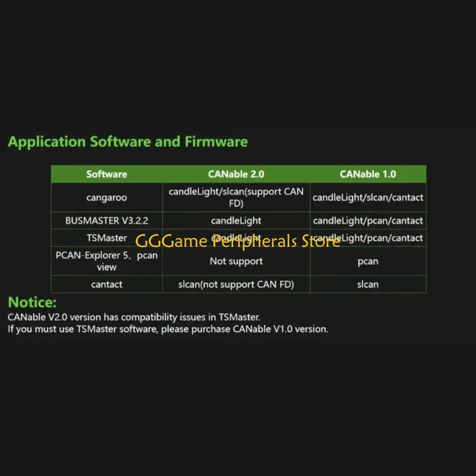Image resolution: width=476 pixels, height=476 pixels.
Task: Select the CANable 1.0 column header
Action: click(x=368, y=174)
